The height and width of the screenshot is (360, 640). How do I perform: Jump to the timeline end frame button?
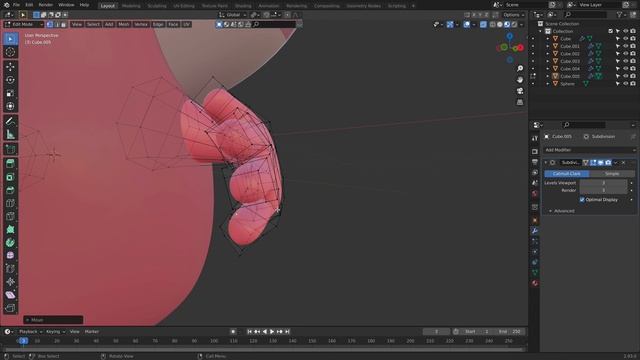click(x=287, y=332)
